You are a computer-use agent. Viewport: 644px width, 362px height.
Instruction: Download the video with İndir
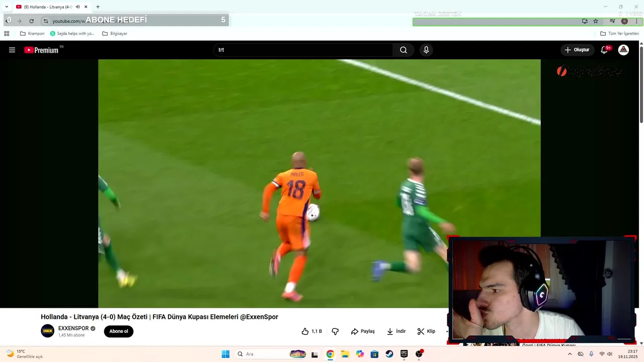(396, 331)
